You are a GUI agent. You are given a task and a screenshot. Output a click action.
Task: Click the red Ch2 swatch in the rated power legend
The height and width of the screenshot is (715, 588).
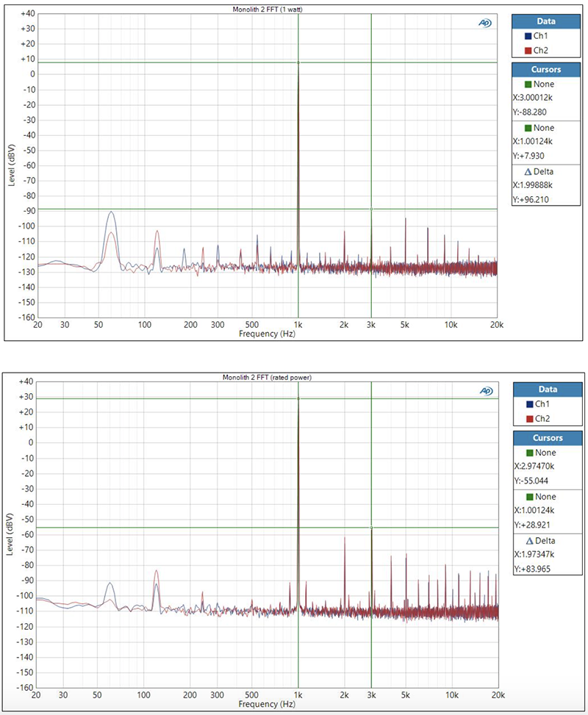530,419
